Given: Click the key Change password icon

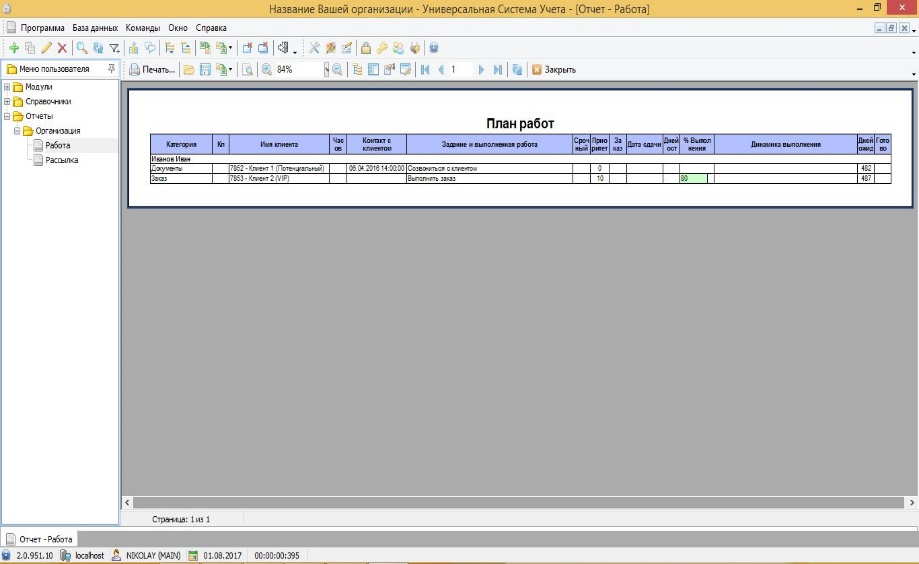Looking at the screenshot, I should 382,48.
